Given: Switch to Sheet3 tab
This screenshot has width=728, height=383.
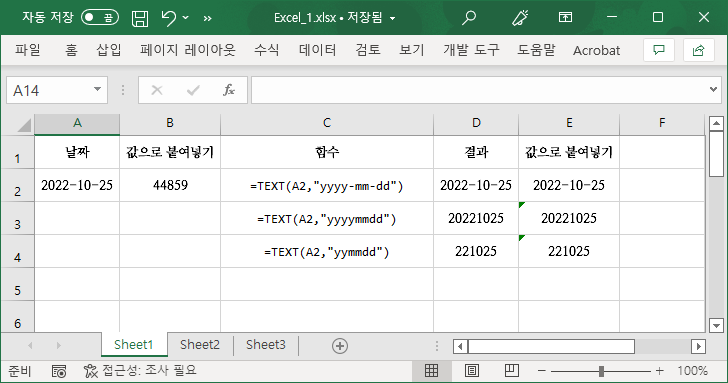Looking at the screenshot, I should (x=266, y=345).
